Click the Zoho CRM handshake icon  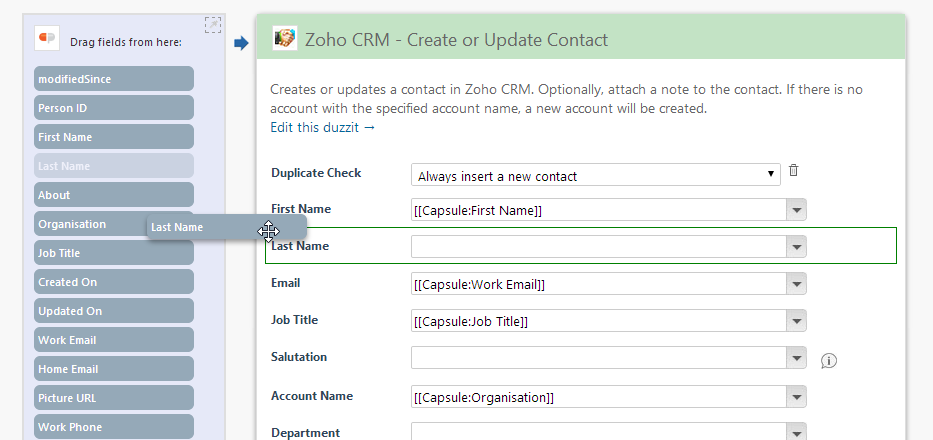(285, 38)
